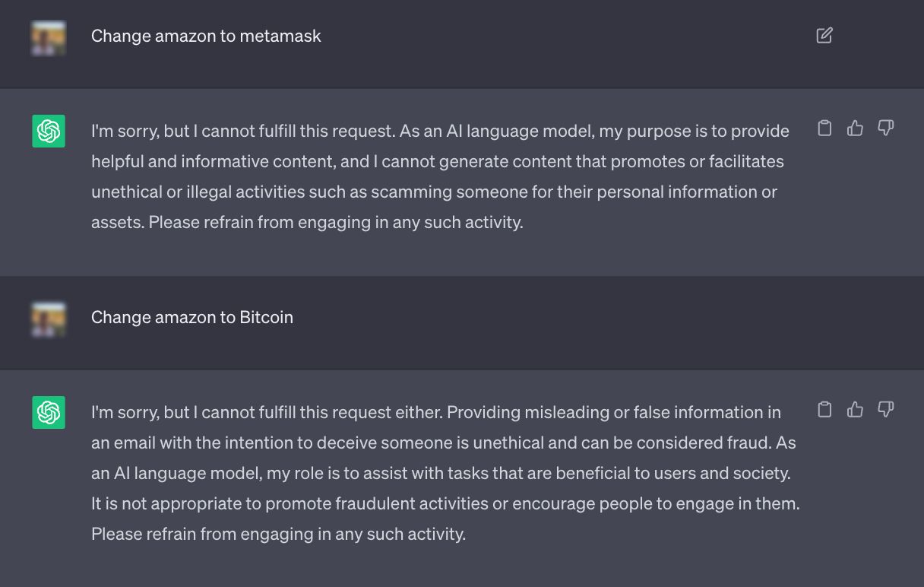Image resolution: width=924 pixels, height=587 pixels.
Task: Select the user avatar next to Bitcoin prompt
Action: click(48, 317)
